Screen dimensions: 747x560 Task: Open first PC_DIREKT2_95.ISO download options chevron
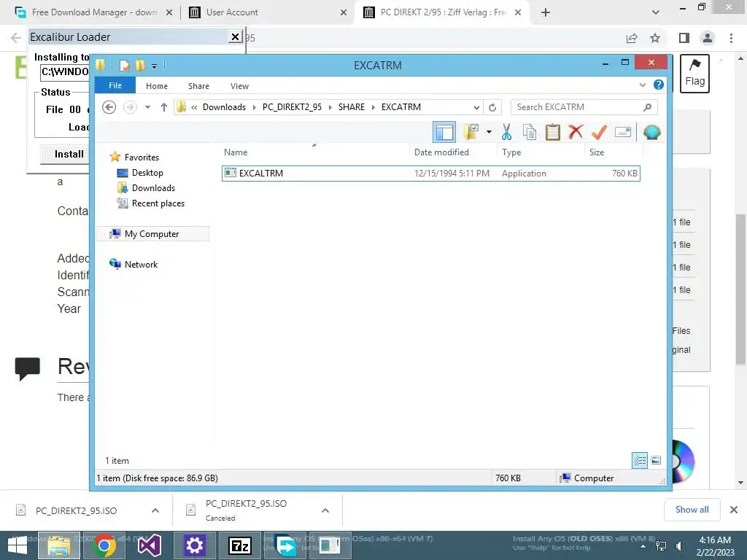155,510
